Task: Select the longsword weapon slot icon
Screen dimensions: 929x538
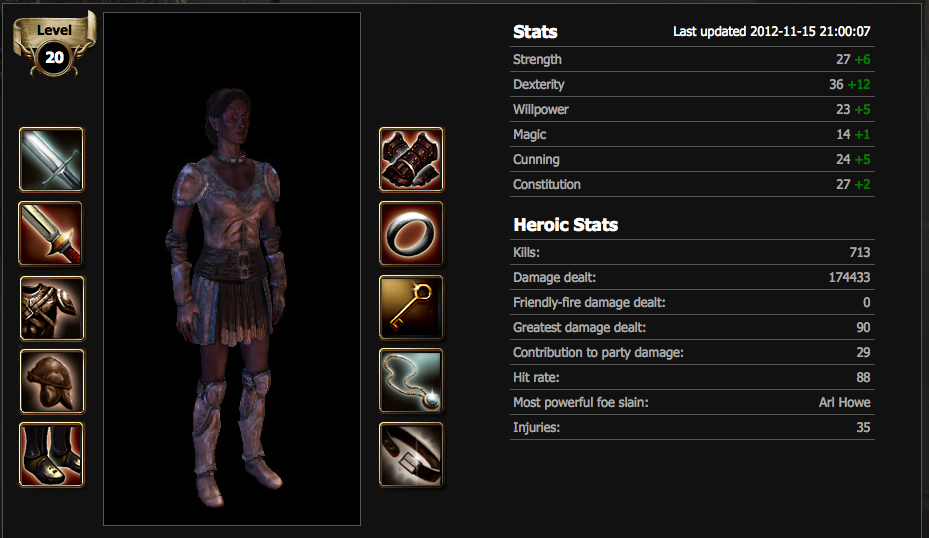Action: tap(52, 160)
